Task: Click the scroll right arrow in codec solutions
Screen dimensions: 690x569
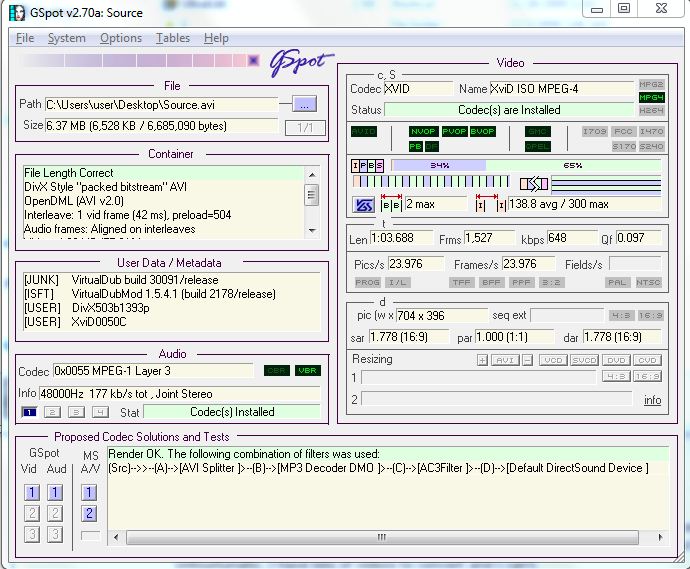Action: 660,537
